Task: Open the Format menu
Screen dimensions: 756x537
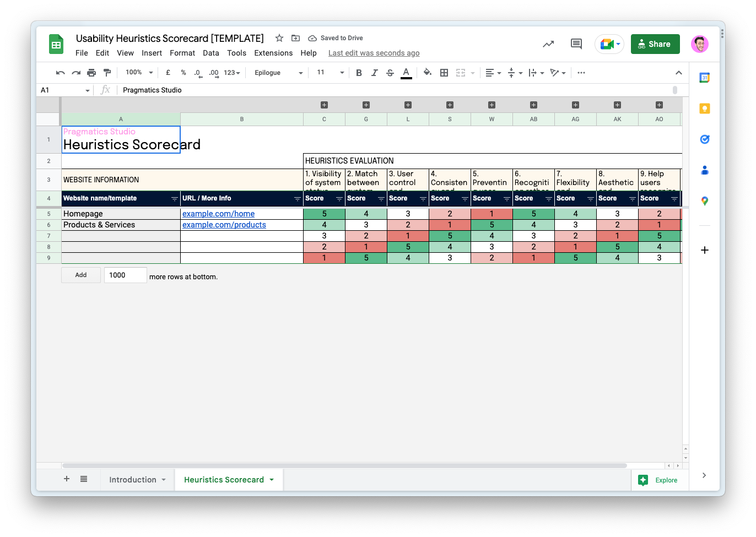Action: pyautogui.click(x=182, y=53)
